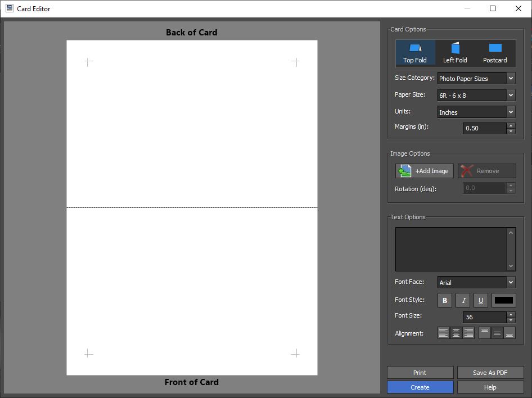Align text right horizontally
This screenshot has height=398, width=532.
tap(468, 333)
